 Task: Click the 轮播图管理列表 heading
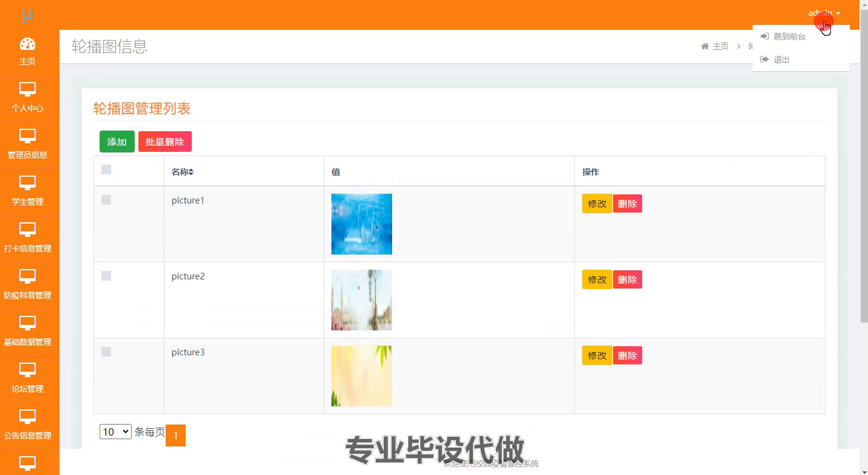coord(142,109)
